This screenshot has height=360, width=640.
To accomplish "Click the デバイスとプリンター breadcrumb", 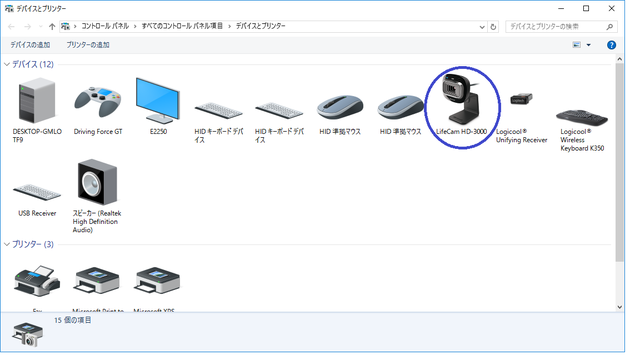I will point(260,26).
